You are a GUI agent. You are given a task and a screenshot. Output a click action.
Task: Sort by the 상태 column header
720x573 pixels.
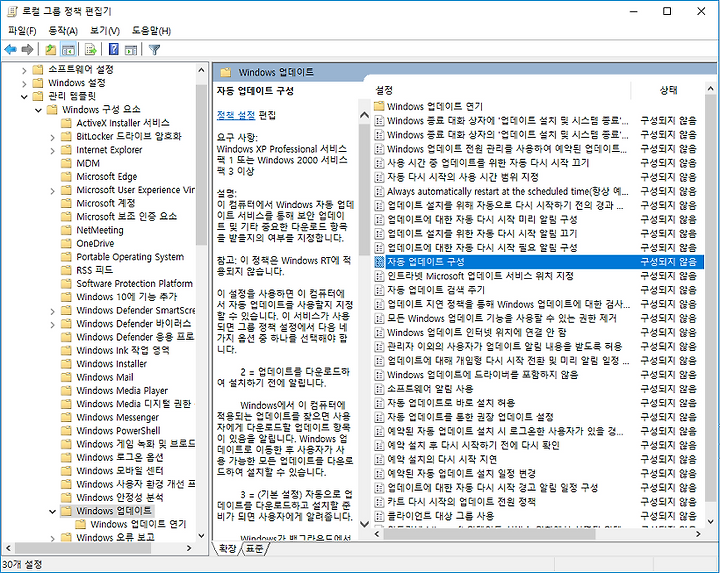click(668, 90)
